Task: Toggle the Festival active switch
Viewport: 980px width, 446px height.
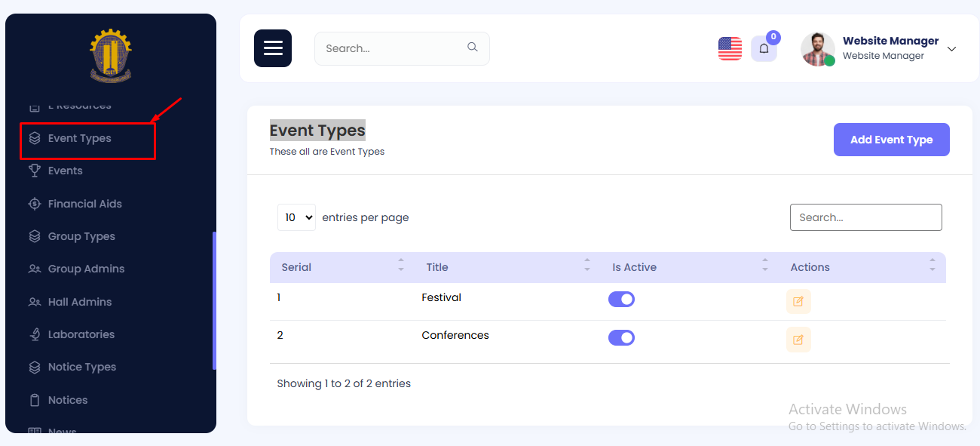Action: pyautogui.click(x=621, y=300)
